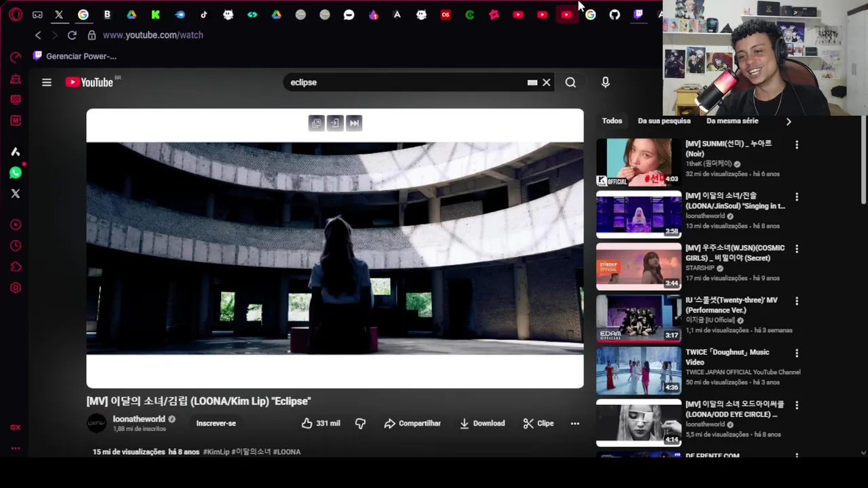The image size is (868, 488).
Task: Start voice search with the microphone
Action: click(x=606, y=83)
